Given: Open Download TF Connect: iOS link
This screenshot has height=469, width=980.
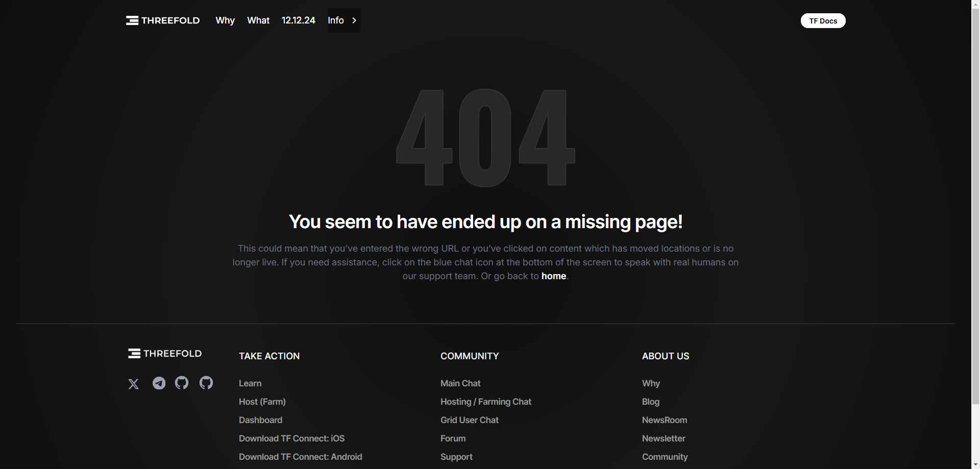Looking at the screenshot, I should click(291, 438).
